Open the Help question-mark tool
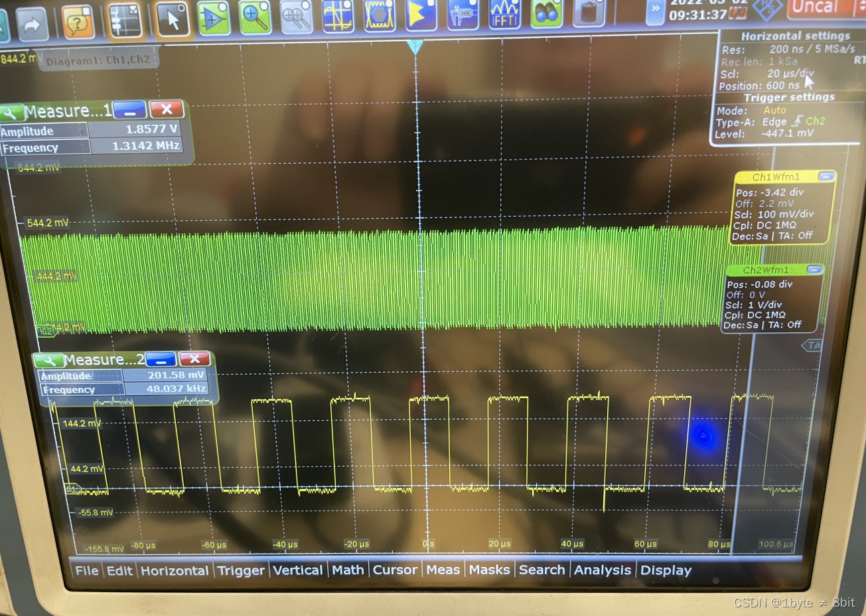This screenshot has height=616, width=866. 78,22
